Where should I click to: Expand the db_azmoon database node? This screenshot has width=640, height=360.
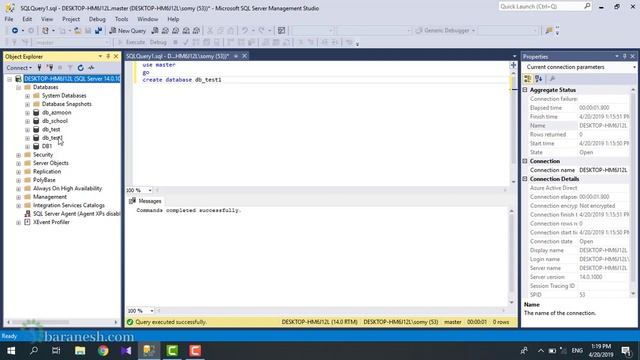click(x=27, y=113)
